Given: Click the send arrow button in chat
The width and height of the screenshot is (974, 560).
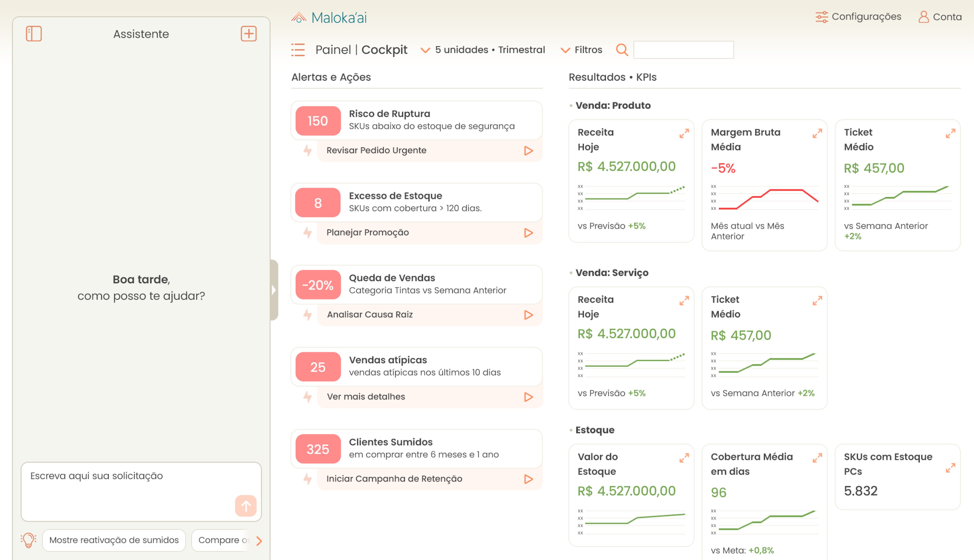Looking at the screenshot, I should point(245,506).
